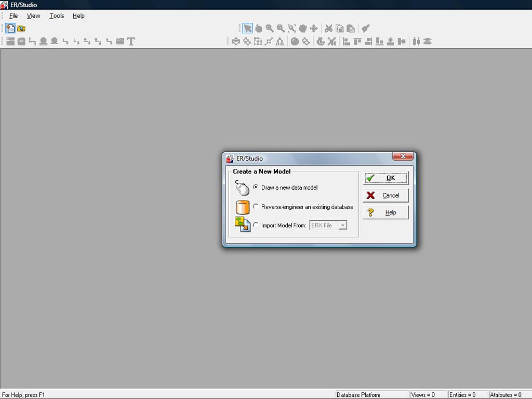Image resolution: width=532 pixels, height=399 pixels.
Task: Click the orange database cylinder icon
Action: (x=242, y=207)
